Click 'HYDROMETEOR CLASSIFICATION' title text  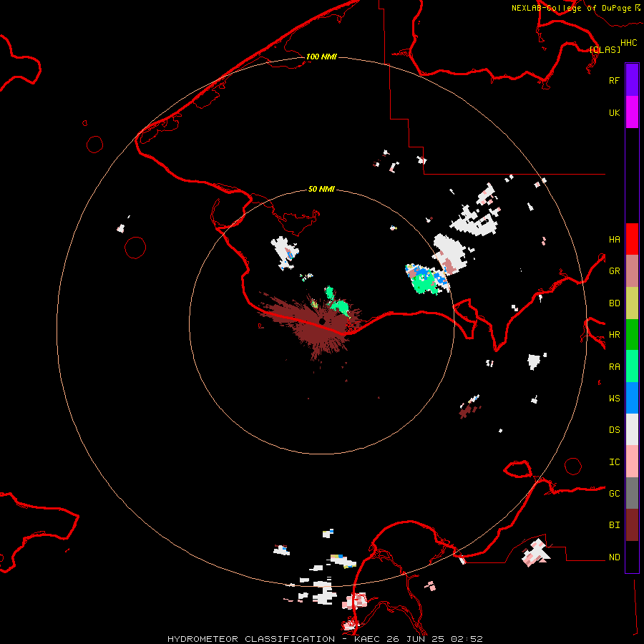click(251, 639)
